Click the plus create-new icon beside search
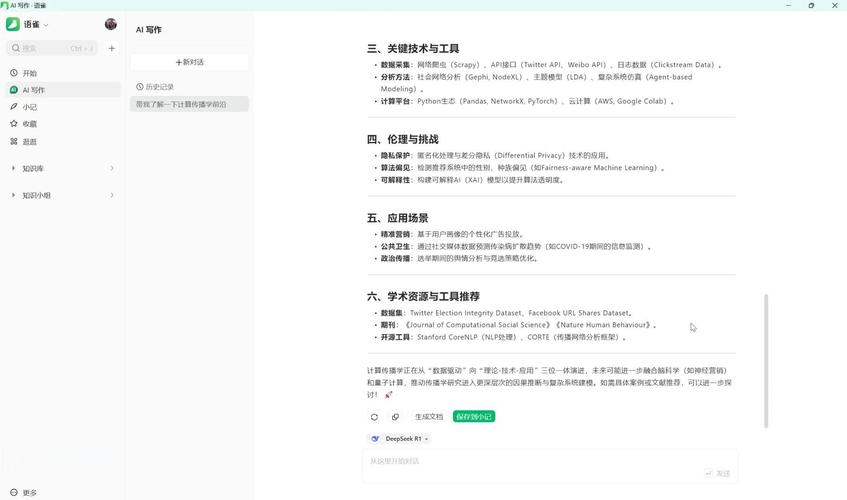This screenshot has width=847, height=500. click(112, 48)
